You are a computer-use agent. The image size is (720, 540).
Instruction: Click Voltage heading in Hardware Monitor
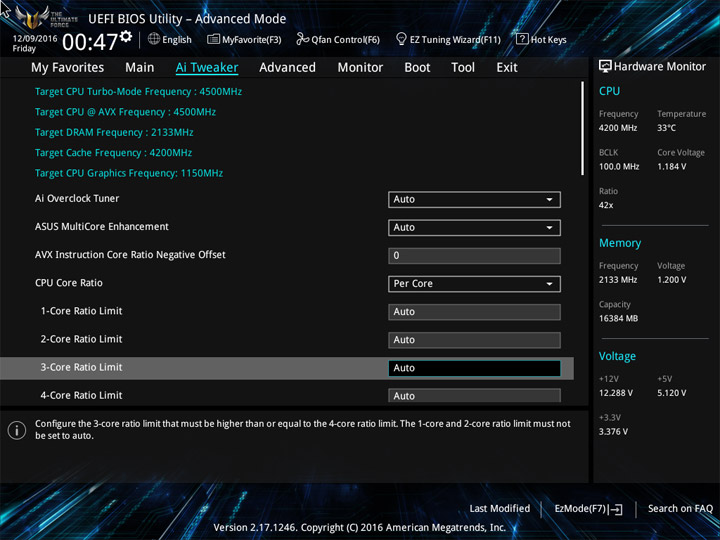point(617,356)
